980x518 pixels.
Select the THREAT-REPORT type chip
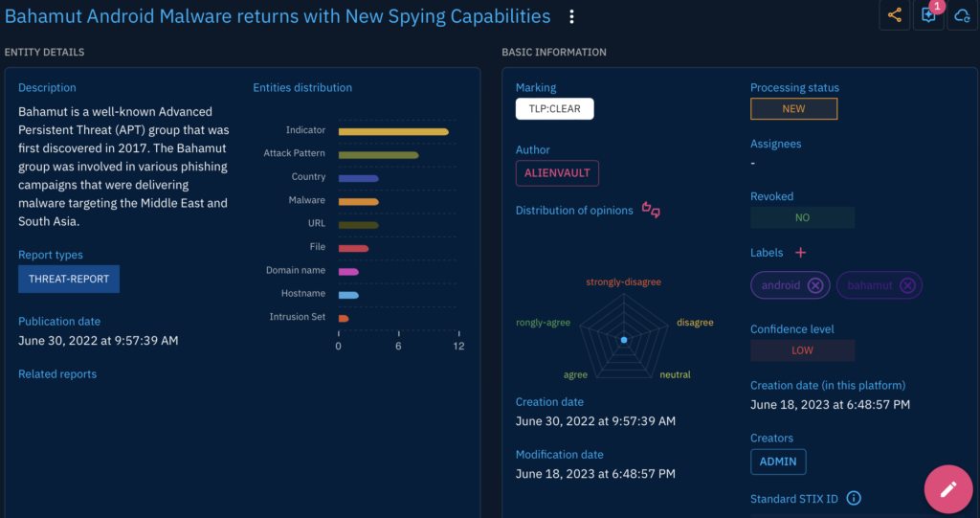click(69, 279)
